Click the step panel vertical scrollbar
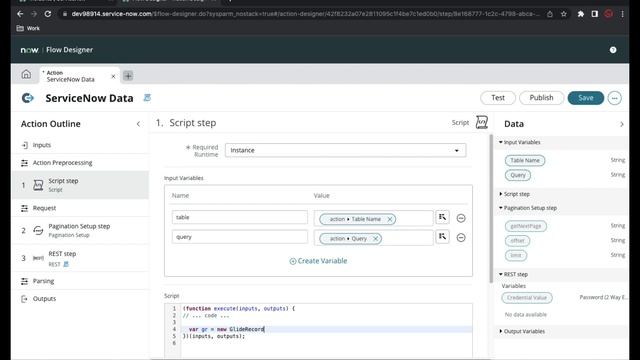The width and height of the screenshot is (640, 360). coord(491,208)
